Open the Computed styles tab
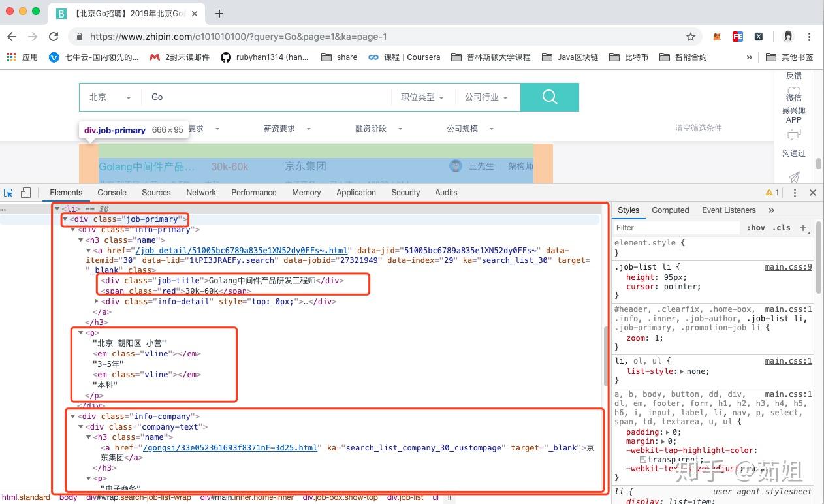This screenshot has width=824, height=504. (x=670, y=210)
